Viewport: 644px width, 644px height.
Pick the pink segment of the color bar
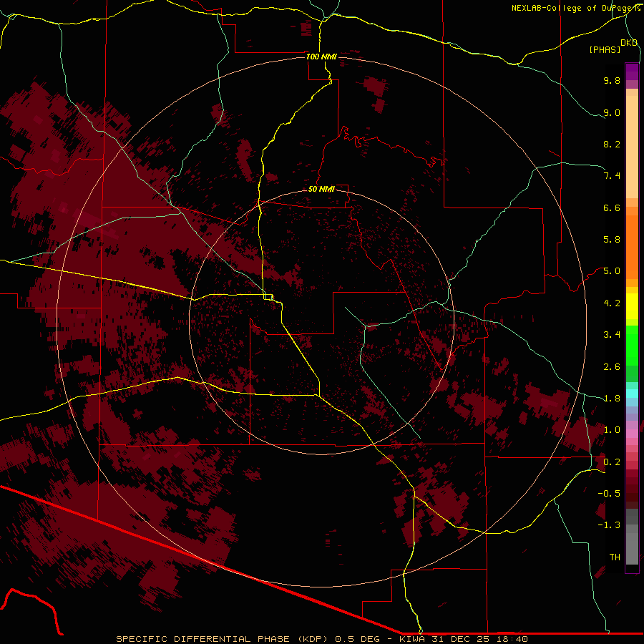coord(632,434)
